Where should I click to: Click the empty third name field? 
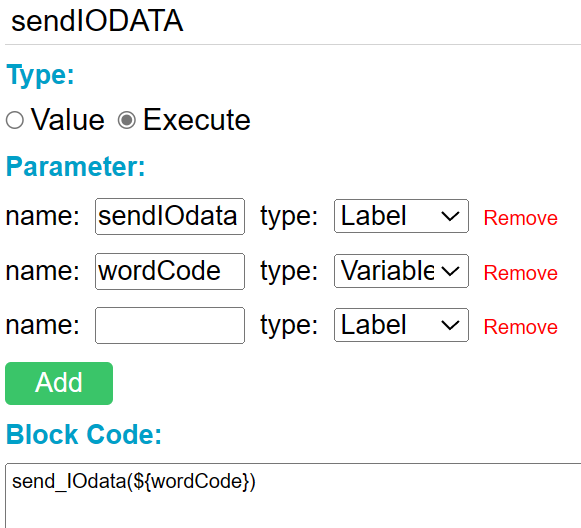pos(170,325)
